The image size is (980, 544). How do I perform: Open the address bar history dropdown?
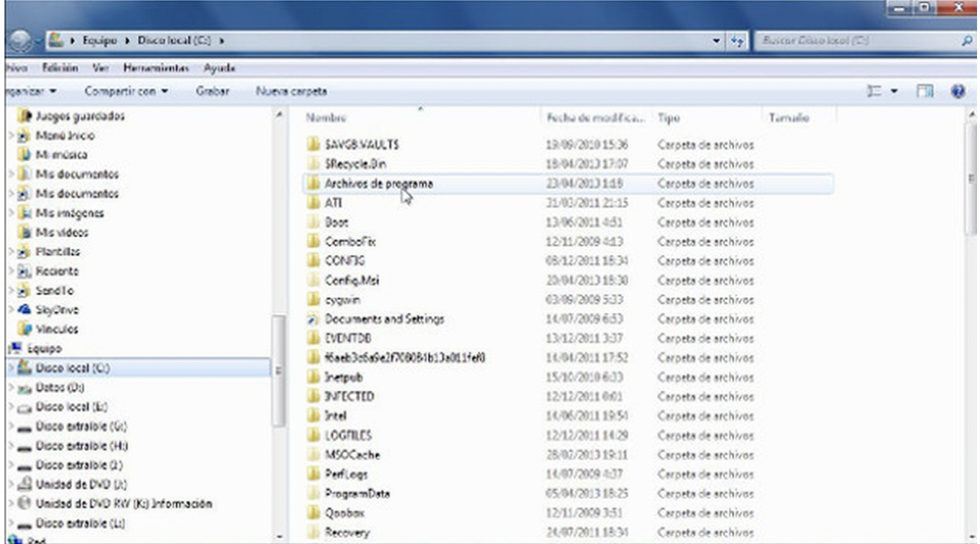tap(717, 40)
